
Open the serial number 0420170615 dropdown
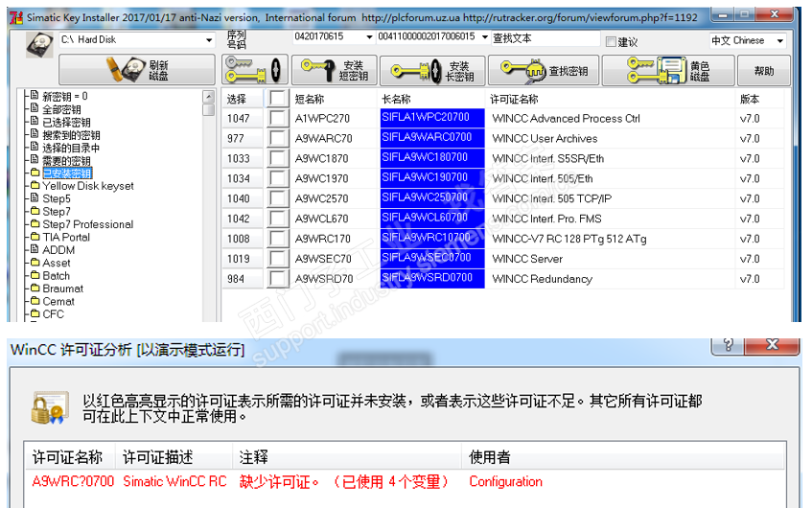[369, 36]
